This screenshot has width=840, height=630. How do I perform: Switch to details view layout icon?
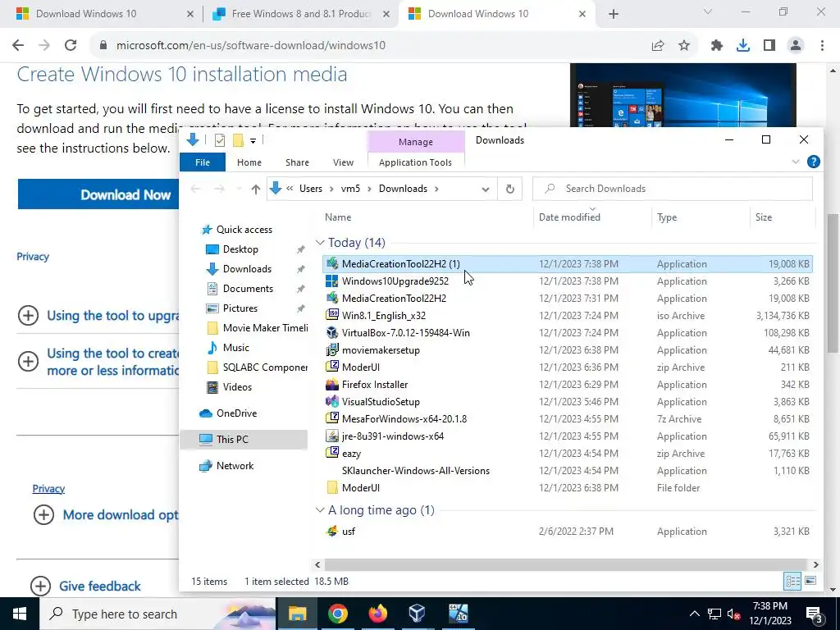[793, 581]
